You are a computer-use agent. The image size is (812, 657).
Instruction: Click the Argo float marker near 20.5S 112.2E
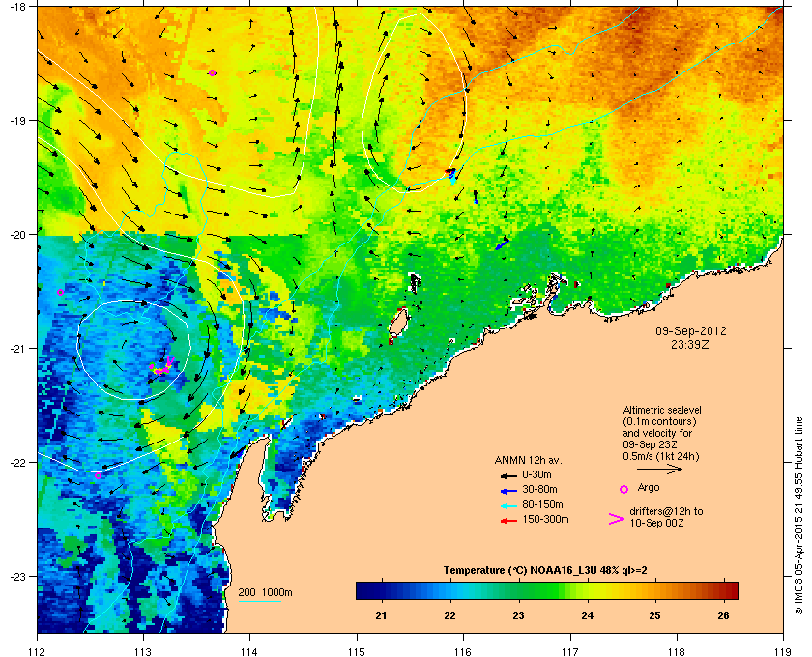point(60,293)
